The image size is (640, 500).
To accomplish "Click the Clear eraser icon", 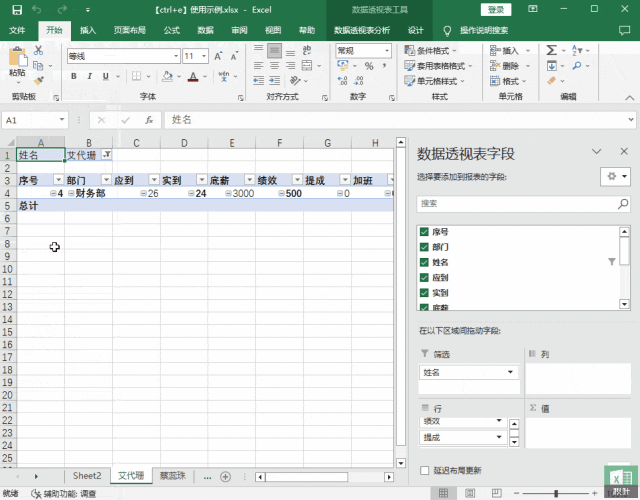I will coord(551,81).
